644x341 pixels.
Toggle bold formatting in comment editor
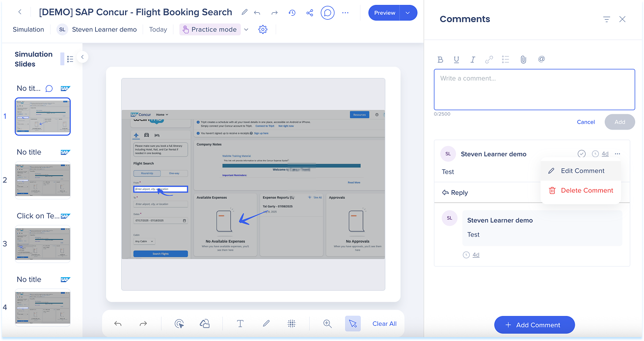point(440,59)
